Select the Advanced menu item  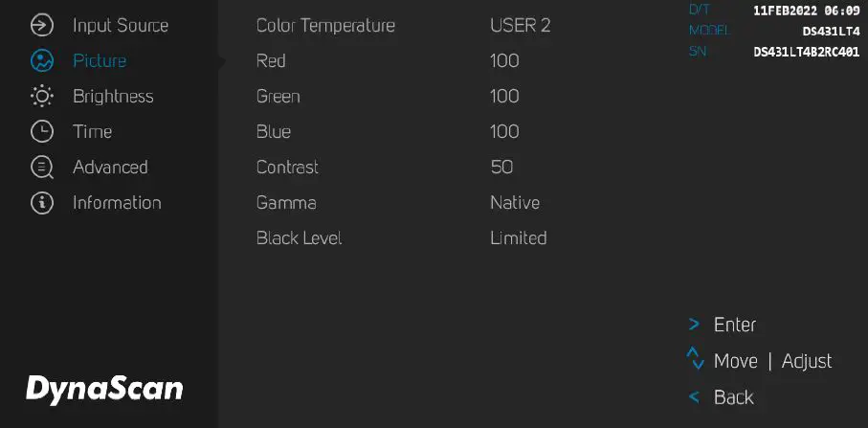point(110,167)
